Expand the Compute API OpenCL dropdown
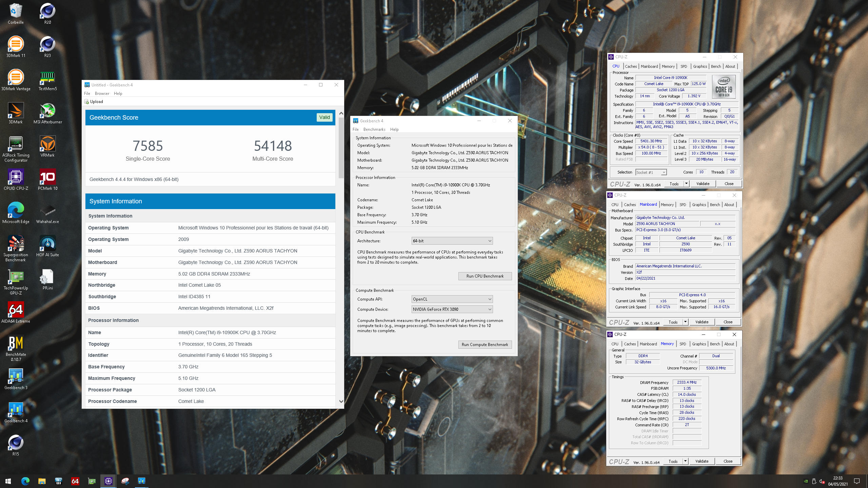 452,299
